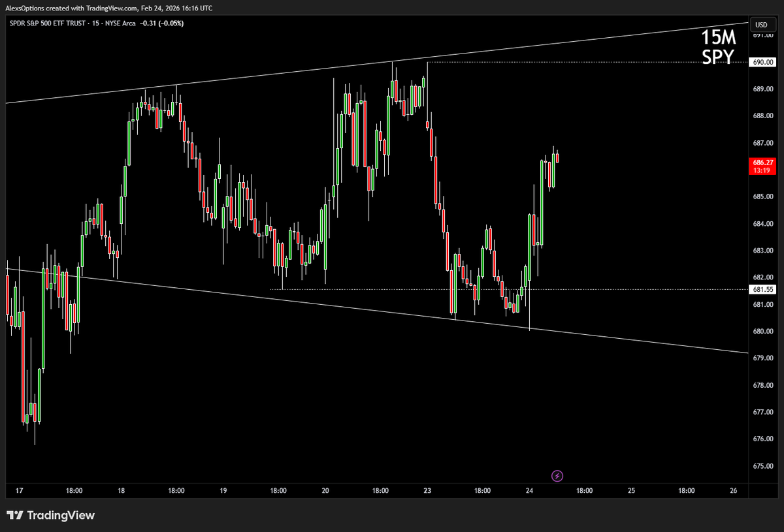Click the 678.00 price axis label
This screenshot has width=784, height=532.
[763, 386]
